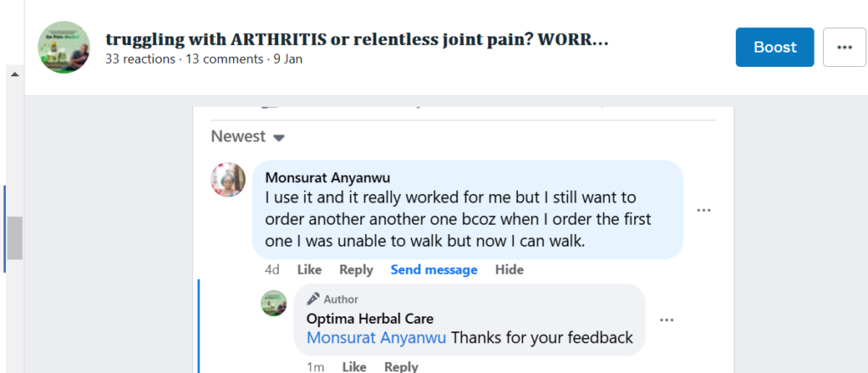
Task: Click the Boost button
Action: (775, 47)
